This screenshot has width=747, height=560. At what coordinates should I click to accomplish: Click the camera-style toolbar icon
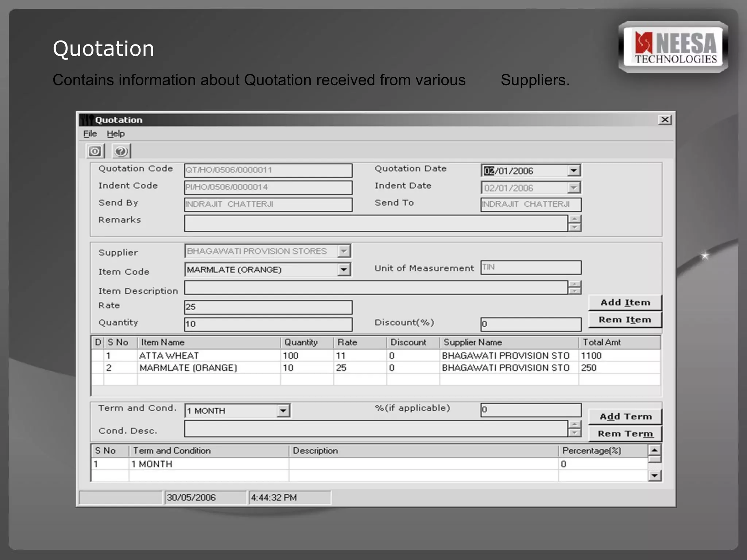(95, 151)
